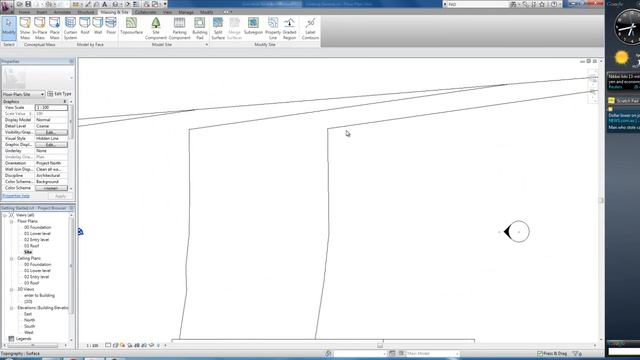The image size is (640, 360).
Task: Open 01 Lower level under Floor Plans
Action: coord(37,233)
